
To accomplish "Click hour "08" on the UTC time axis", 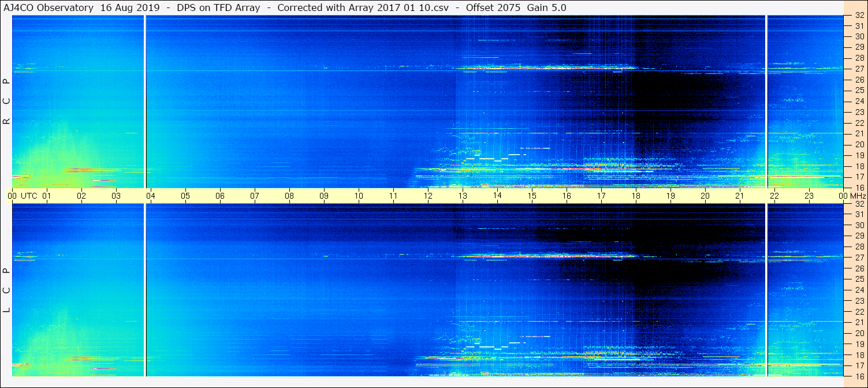I will 289,196.
